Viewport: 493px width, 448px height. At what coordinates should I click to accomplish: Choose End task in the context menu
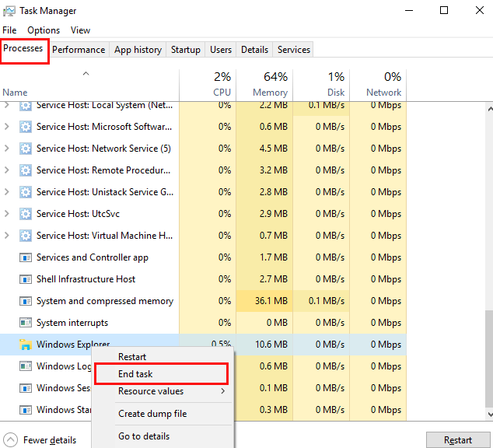[x=163, y=374]
